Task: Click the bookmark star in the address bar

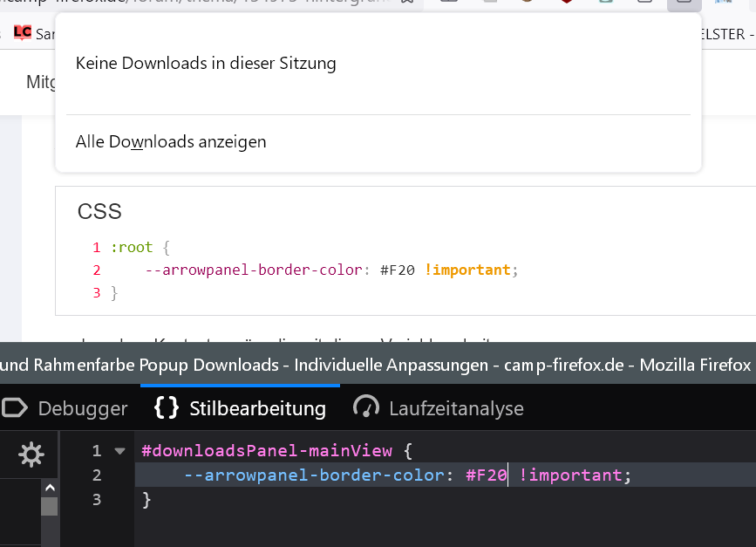Action: (x=407, y=3)
